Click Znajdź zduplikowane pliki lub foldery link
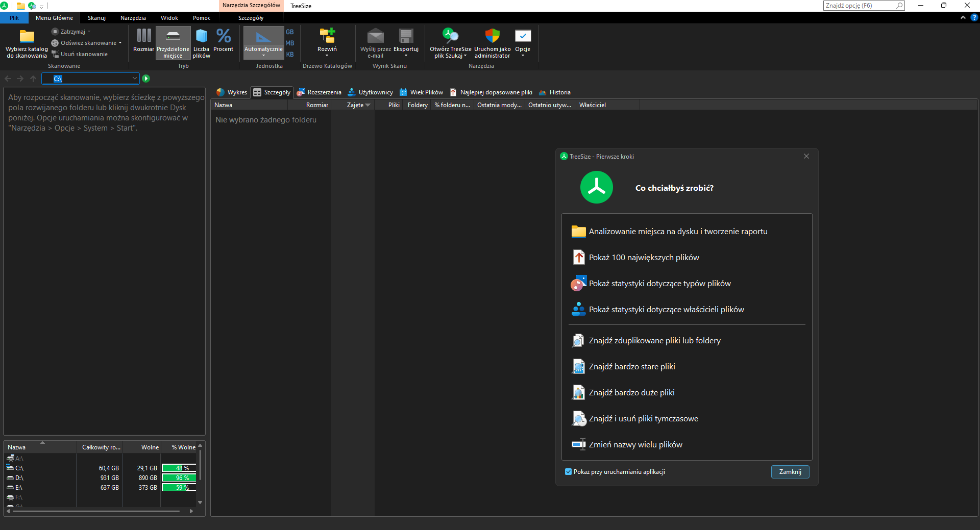 (x=655, y=340)
